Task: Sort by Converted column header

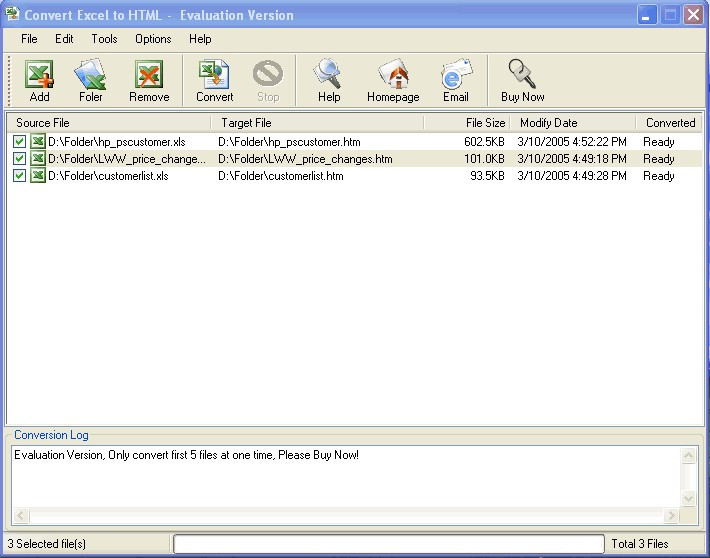Action: pos(669,123)
